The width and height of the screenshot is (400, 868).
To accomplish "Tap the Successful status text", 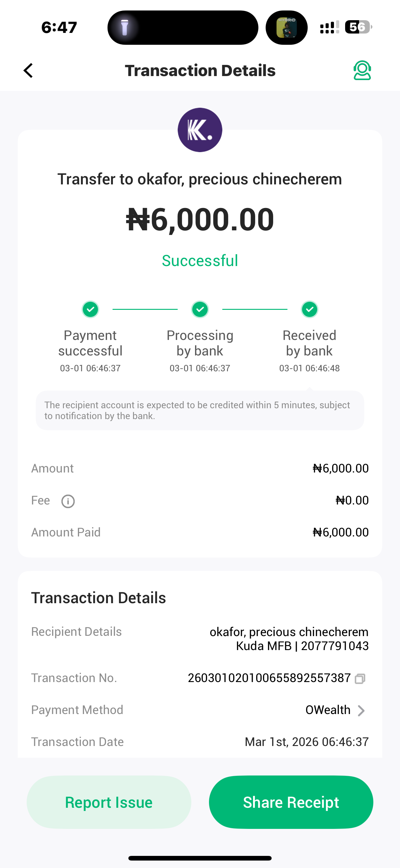I will click(200, 261).
